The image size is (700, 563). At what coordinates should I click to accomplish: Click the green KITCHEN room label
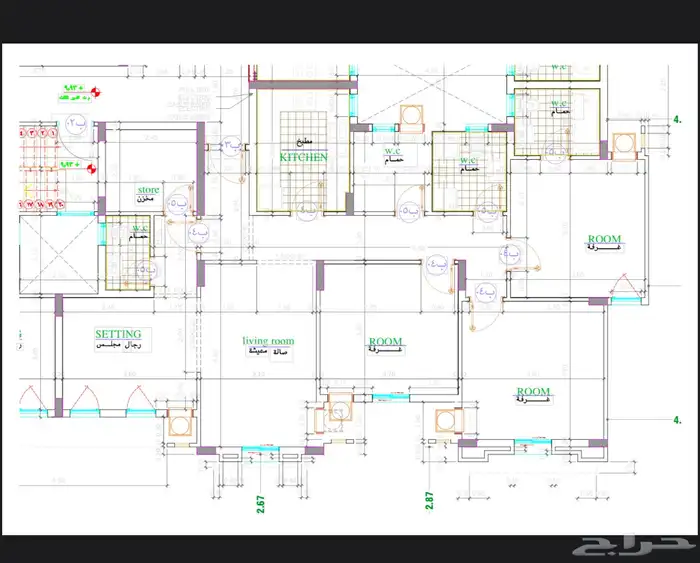[302, 158]
